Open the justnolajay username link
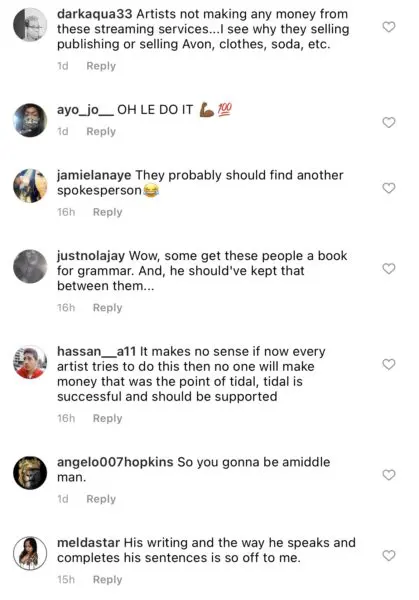Image resolution: width=419 pixels, height=600 pixels. click(91, 256)
